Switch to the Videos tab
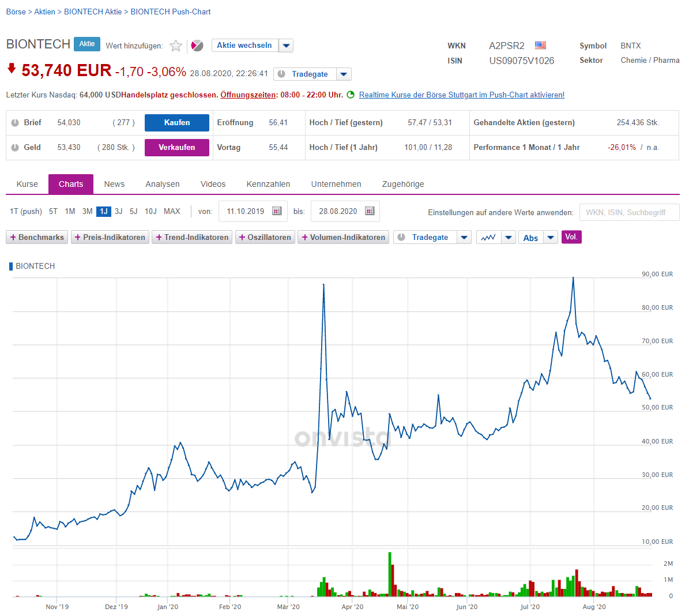This screenshot has width=689, height=616. point(213,184)
